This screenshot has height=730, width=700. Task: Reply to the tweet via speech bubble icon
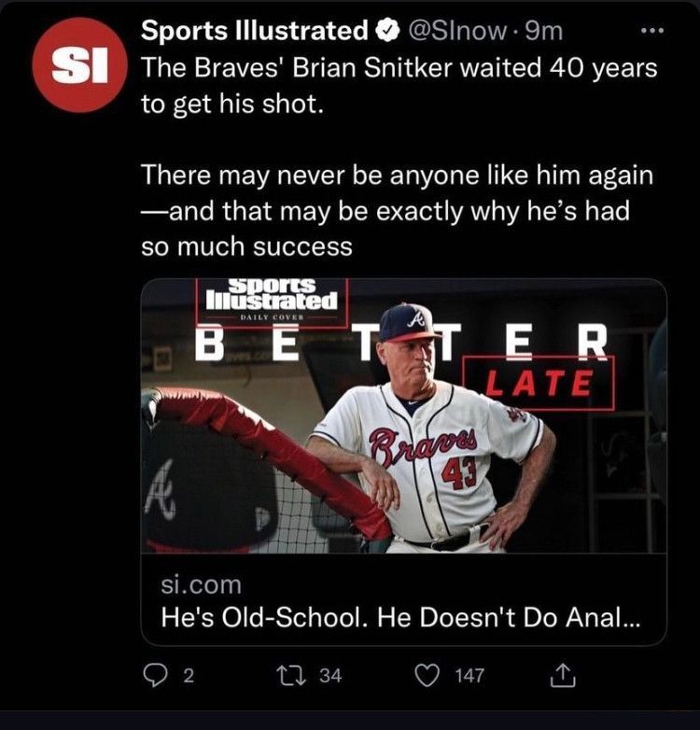click(x=155, y=675)
